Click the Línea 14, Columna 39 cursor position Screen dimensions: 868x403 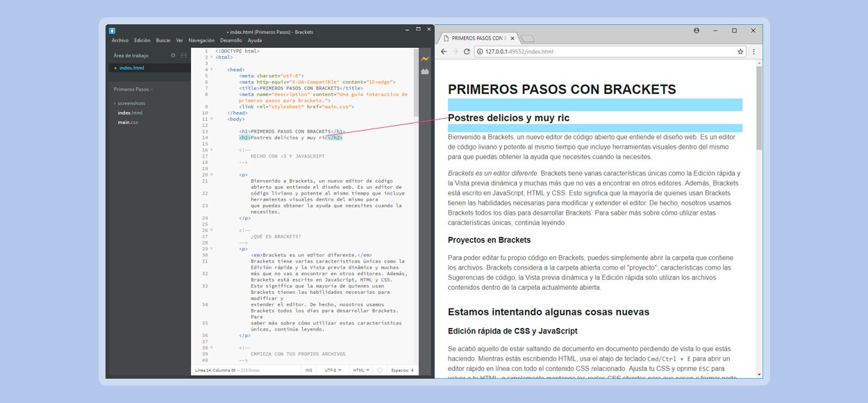click(x=217, y=370)
